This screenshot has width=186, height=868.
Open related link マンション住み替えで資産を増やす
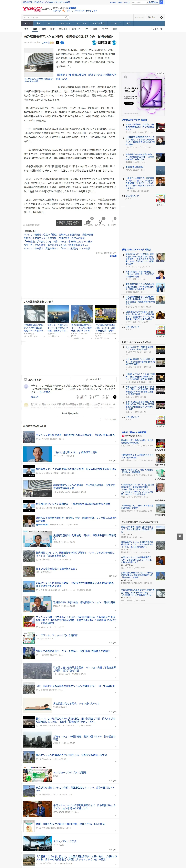point(57,249)
